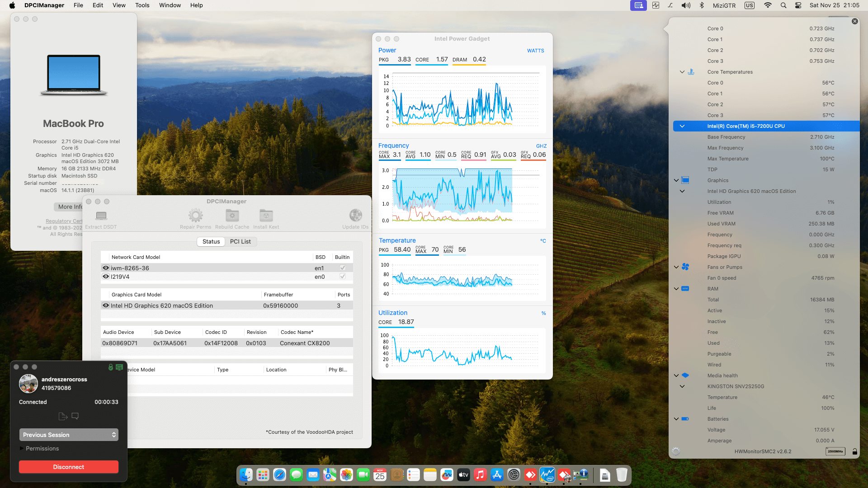Click the date and time in menu bar
The image size is (868, 488).
coord(835,5)
